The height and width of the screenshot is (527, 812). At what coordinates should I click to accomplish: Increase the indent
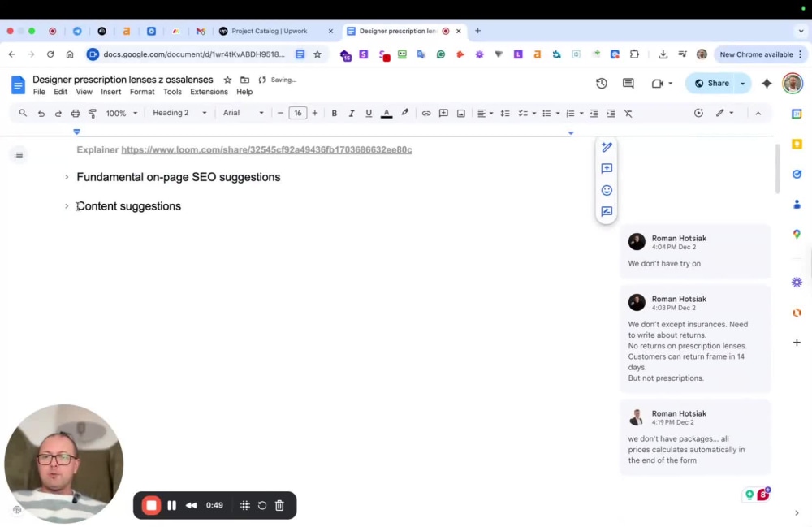click(611, 114)
